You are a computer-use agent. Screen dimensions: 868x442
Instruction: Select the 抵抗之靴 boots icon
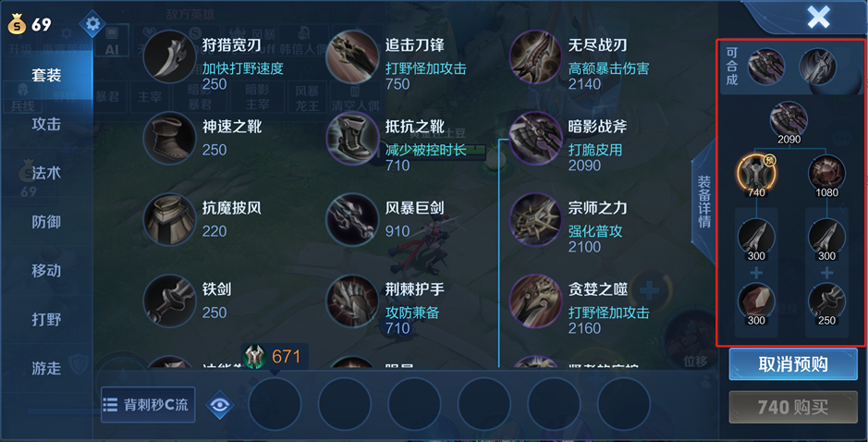point(352,139)
